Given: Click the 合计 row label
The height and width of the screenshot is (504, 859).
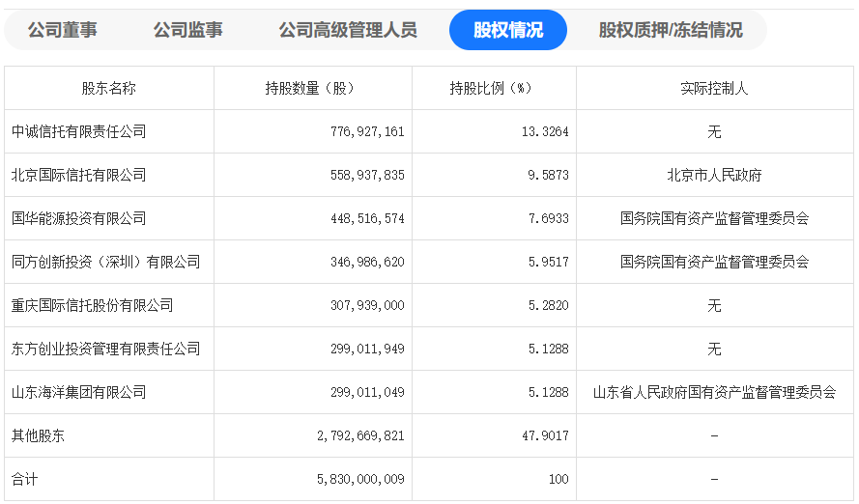Looking at the screenshot, I should 25,479.
